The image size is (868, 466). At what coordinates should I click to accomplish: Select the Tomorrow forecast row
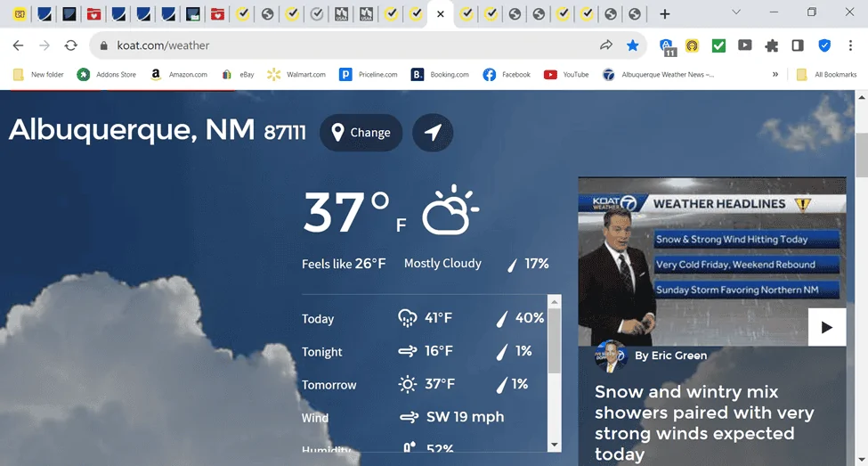424,385
